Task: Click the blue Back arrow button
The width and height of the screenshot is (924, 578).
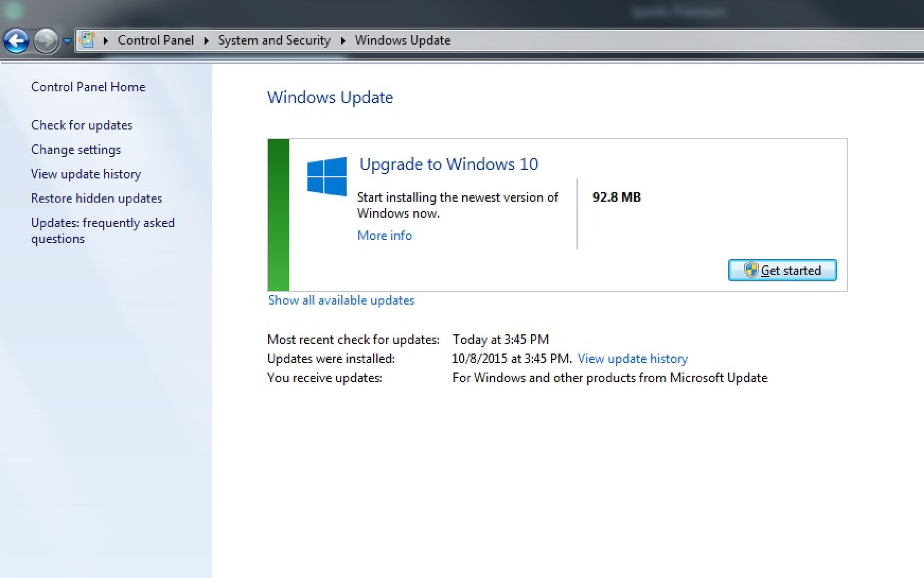Action: click(16, 41)
